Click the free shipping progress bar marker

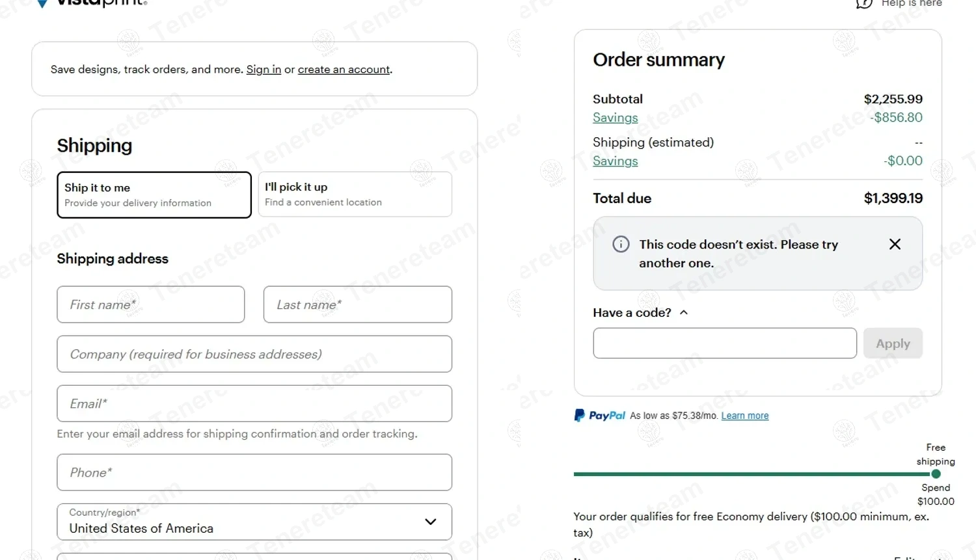[936, 474]
